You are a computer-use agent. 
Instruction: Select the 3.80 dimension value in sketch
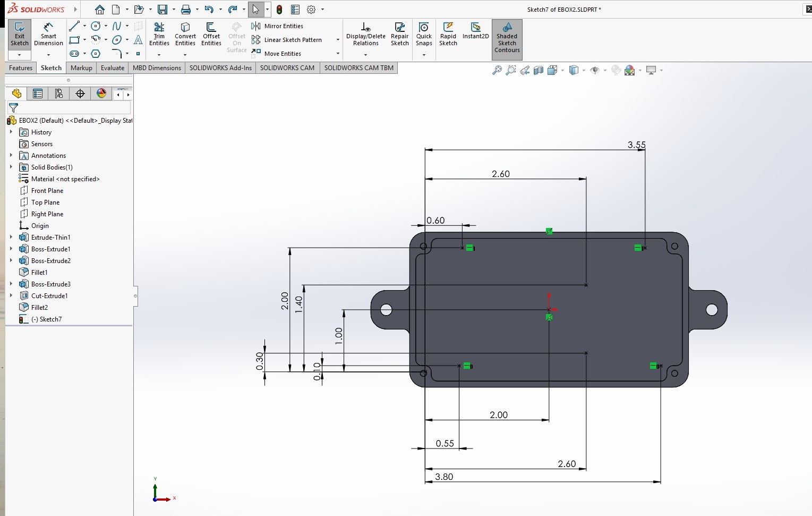pos(444,477)
